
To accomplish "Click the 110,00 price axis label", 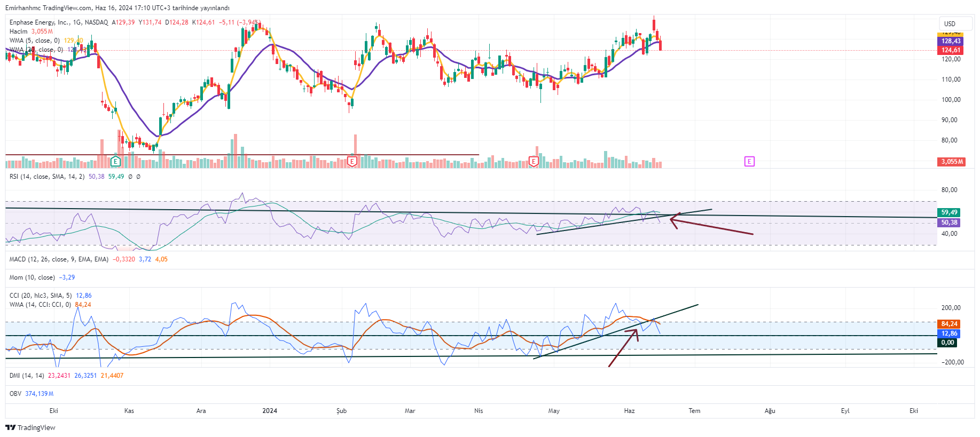I will coord(951,80).
